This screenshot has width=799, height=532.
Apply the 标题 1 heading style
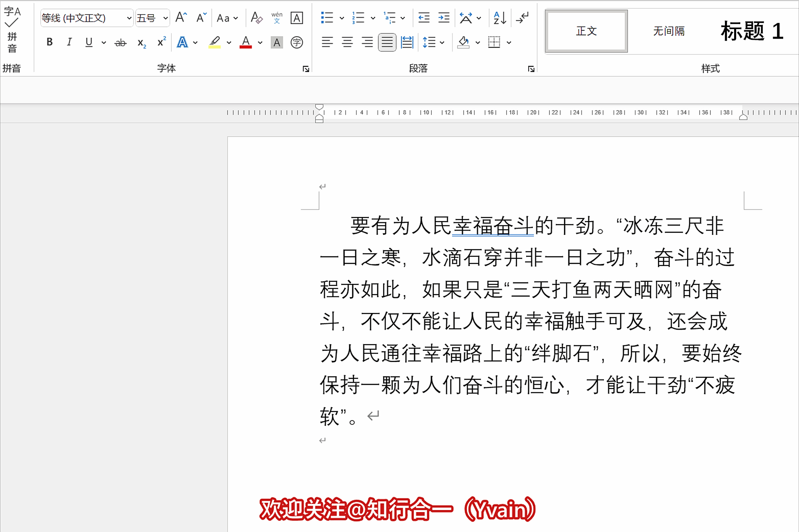[x=751, y=31]
